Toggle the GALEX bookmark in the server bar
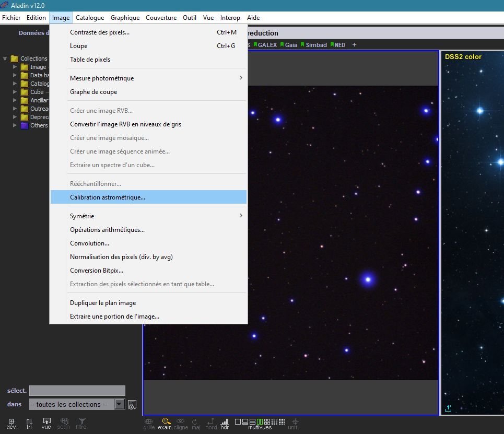Viewport: 504px width, 434px height. pos(267,45)
